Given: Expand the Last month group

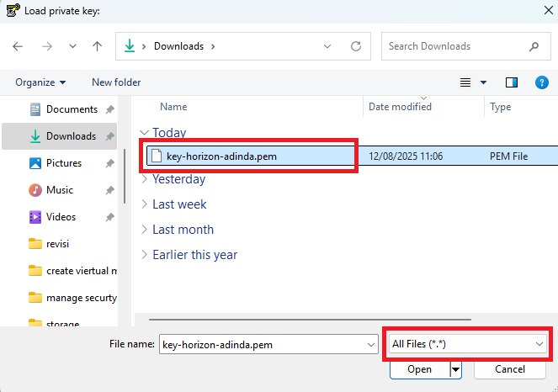Looking at the screenshot, I should pos(144,230).
